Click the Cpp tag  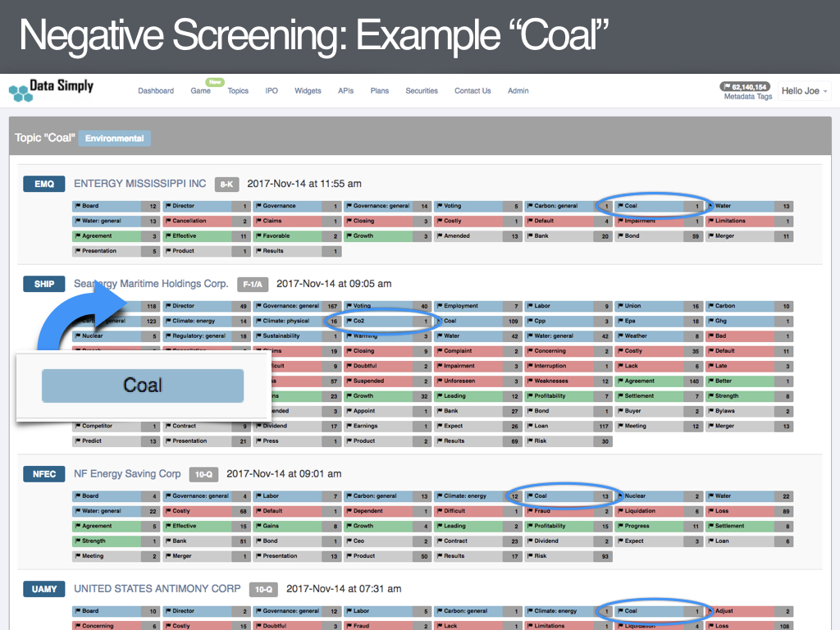(x=568, y=321)
